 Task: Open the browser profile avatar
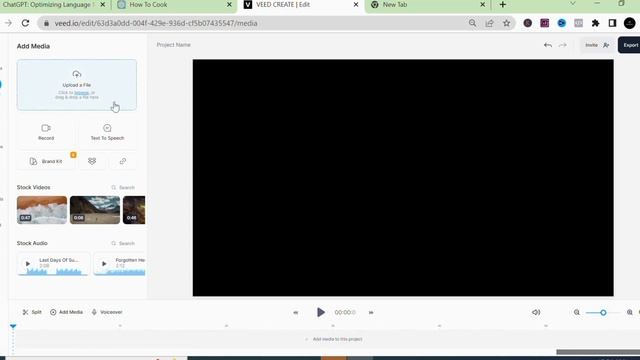pyautogui.click(x=630, y=23)
